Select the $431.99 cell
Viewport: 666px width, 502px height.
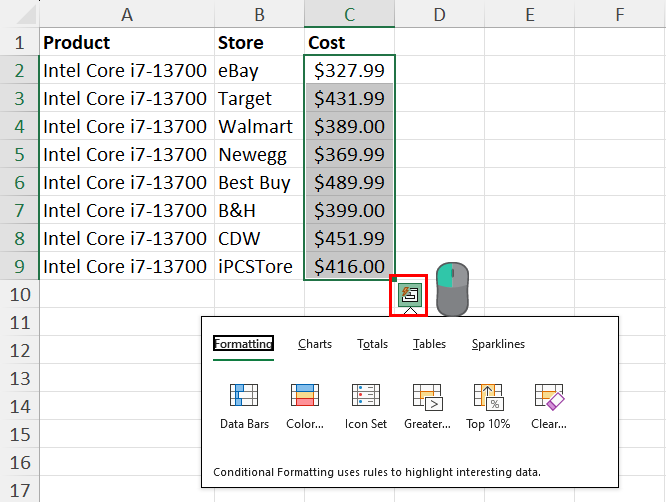coord(350,99)
